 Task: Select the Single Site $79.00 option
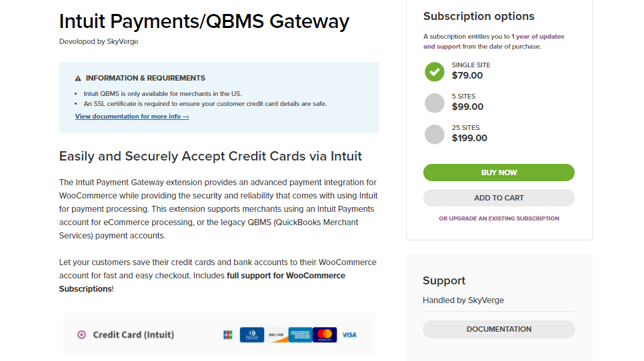[435, 72]
